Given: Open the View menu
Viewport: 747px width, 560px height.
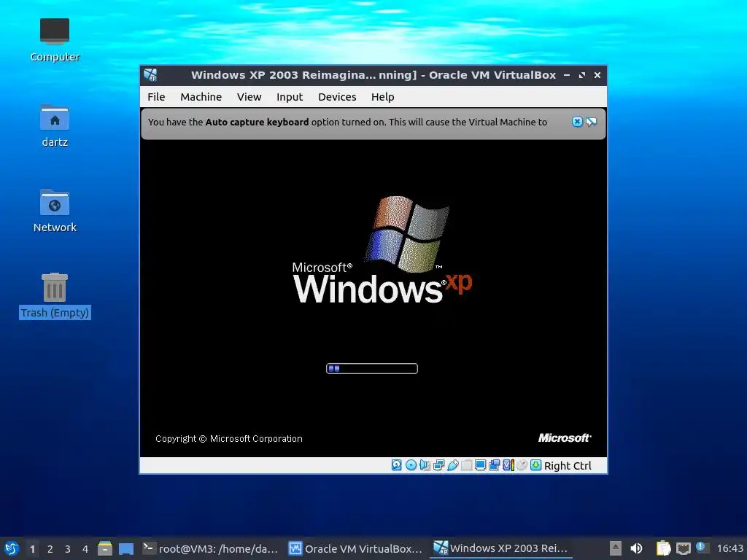Looking at the screenshot, I should [x=249, y=97].
